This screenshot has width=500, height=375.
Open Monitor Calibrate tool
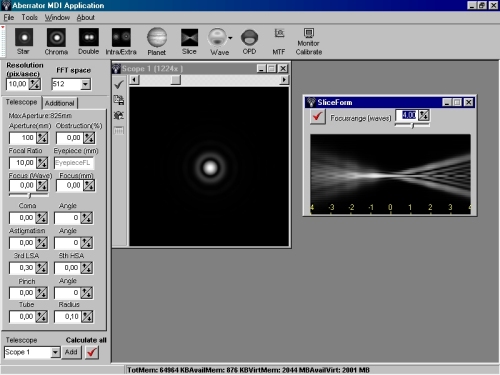[309, 42]
